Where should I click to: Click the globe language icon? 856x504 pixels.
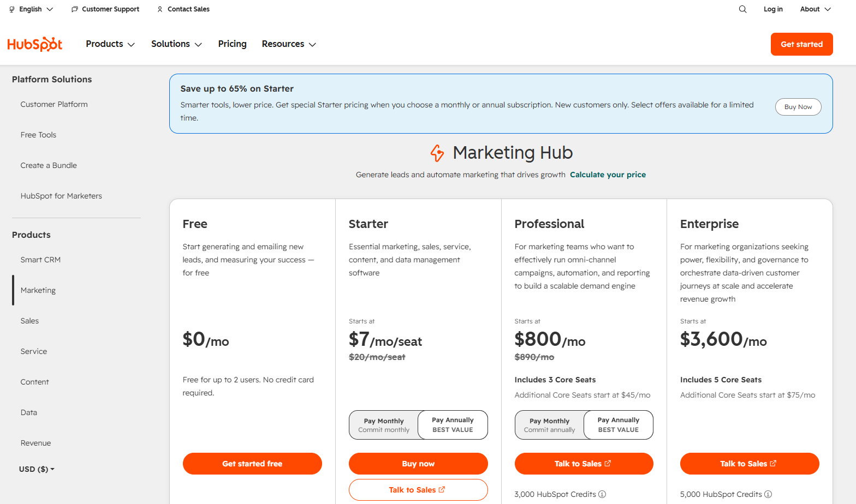point(12,9)
